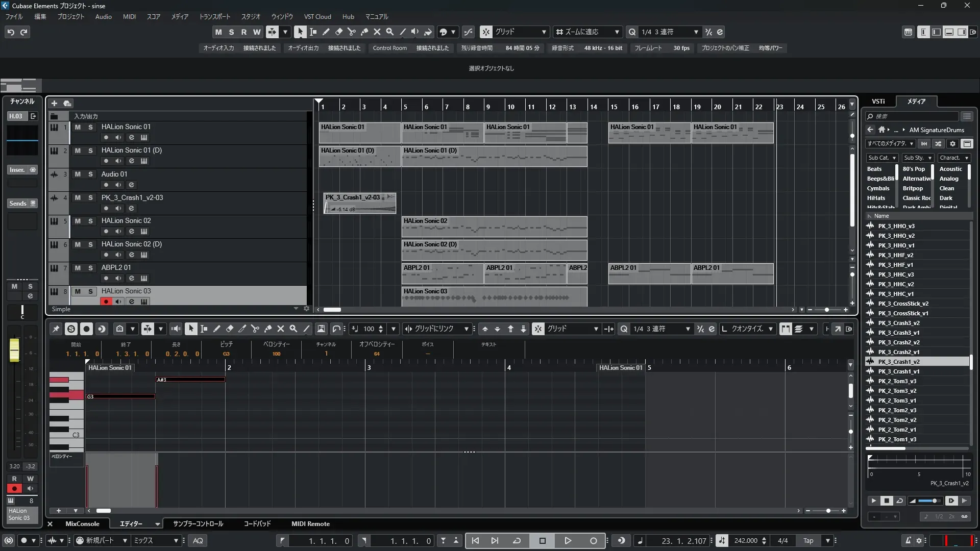The height and width of the screenshot is (551, 980).
Task: Select the Glue tool in project toolbar
Action: 364,32
